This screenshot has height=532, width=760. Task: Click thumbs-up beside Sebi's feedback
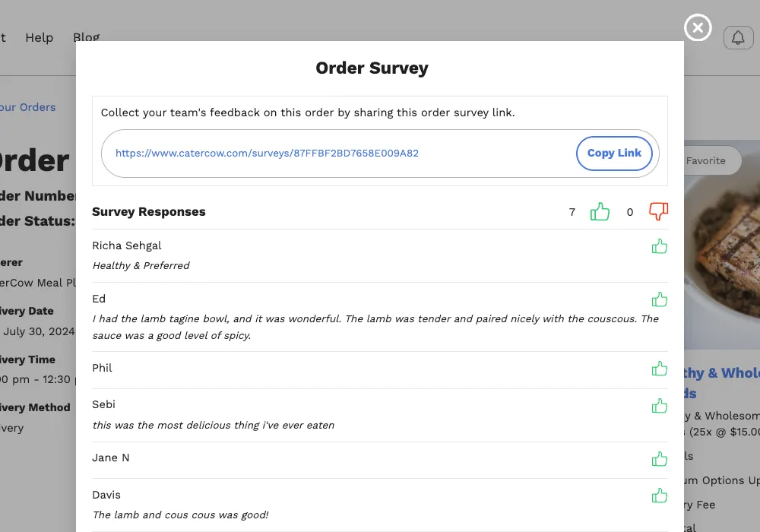(659, 405)
